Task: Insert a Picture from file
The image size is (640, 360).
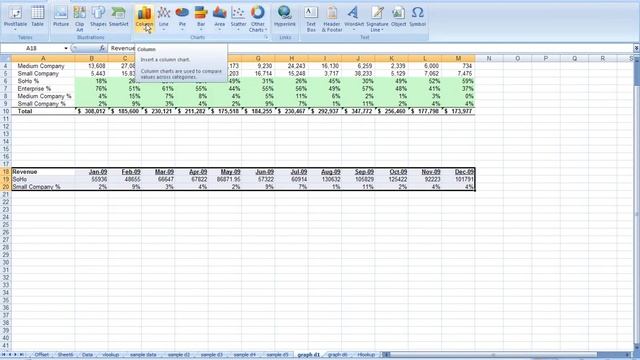Action: tap(61, 18)
